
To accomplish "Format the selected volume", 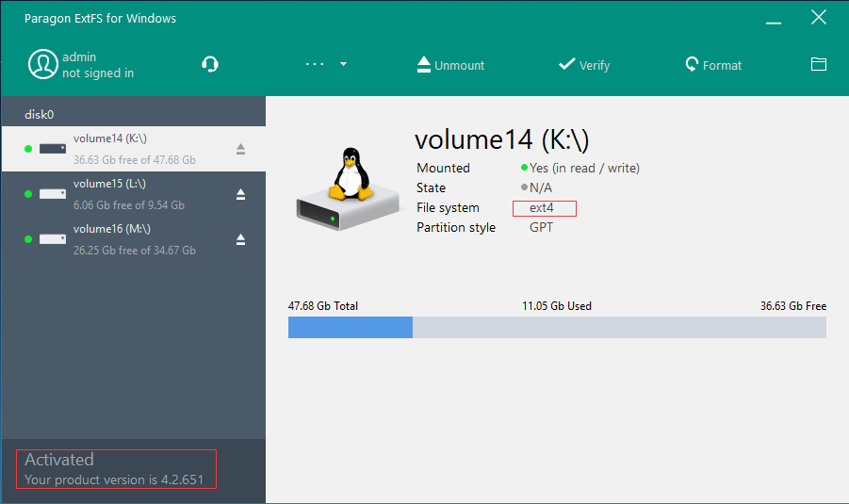I will 713,65.
